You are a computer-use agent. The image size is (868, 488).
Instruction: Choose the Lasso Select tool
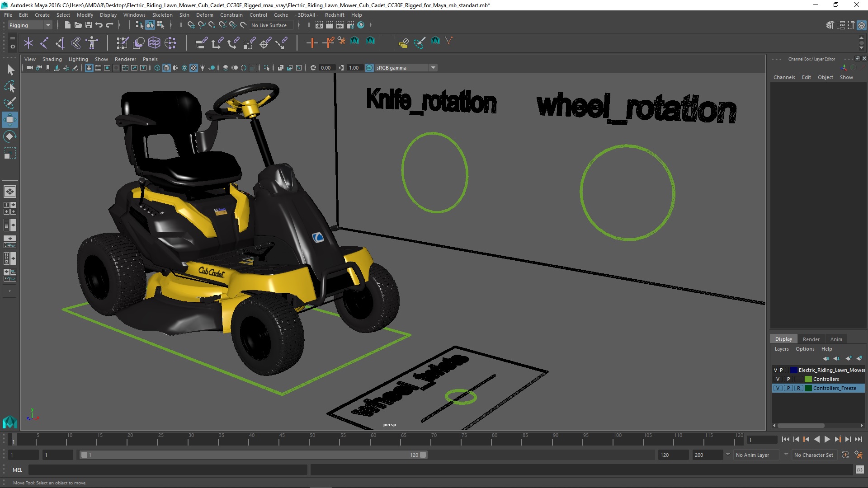[10, 86]
